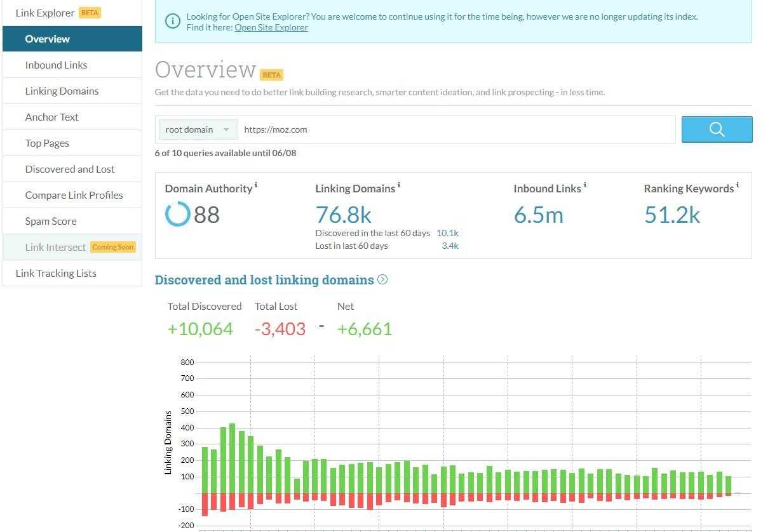Follow the Open Site Explorer link
This screenshot has width=763, height=532.
coord(271,27)
